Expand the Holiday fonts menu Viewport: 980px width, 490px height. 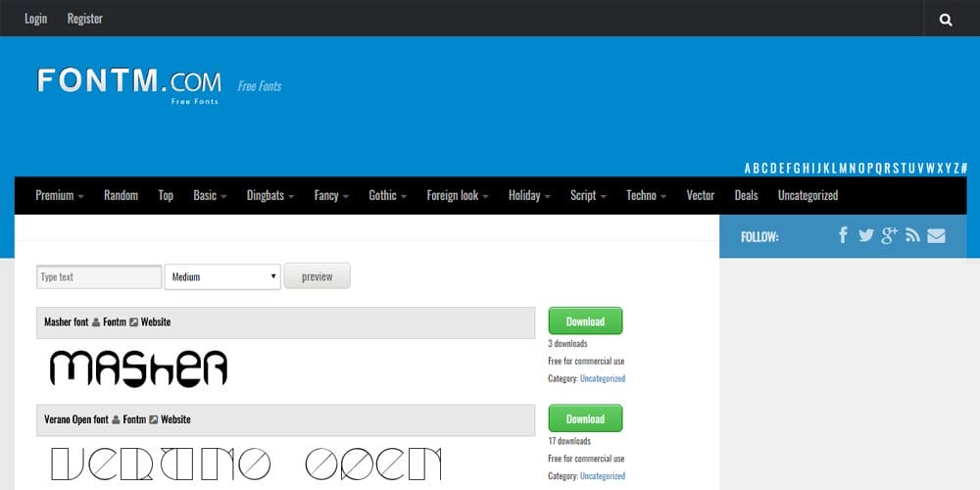529,196
